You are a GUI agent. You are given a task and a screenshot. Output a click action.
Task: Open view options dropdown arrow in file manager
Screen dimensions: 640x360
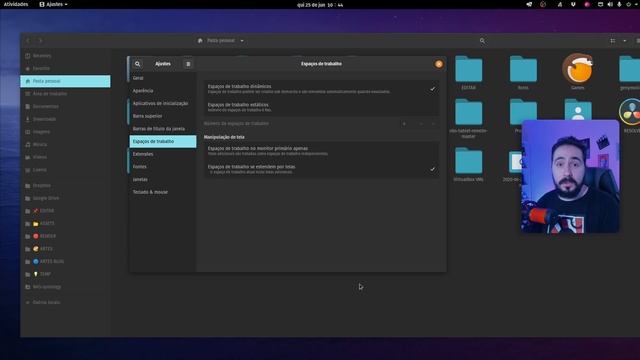624,41
